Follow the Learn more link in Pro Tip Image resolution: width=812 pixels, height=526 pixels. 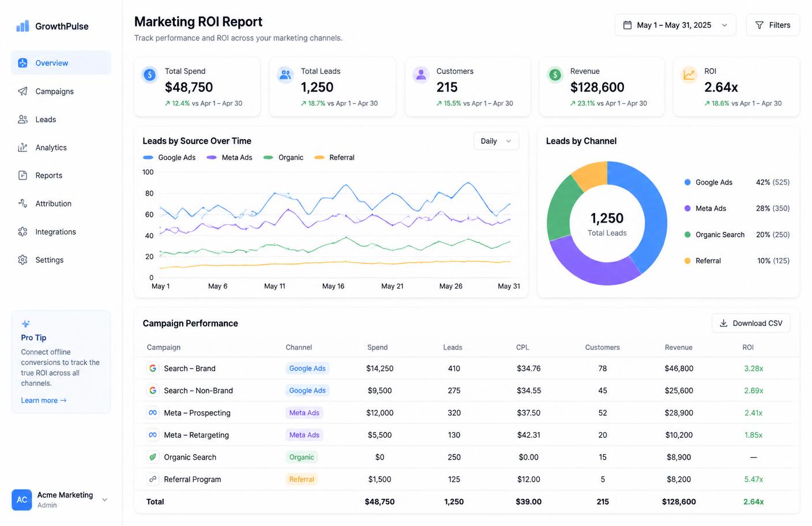pos(44,400)
